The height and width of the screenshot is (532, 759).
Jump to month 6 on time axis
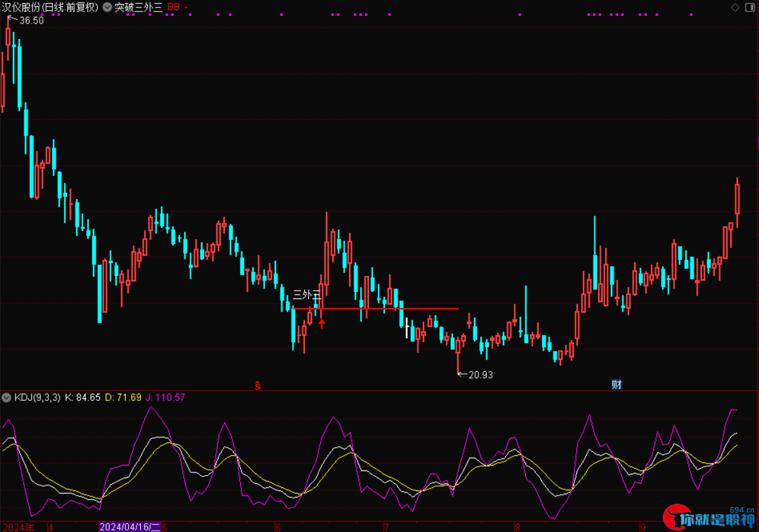pyautogui.click(x=278, y=527)
